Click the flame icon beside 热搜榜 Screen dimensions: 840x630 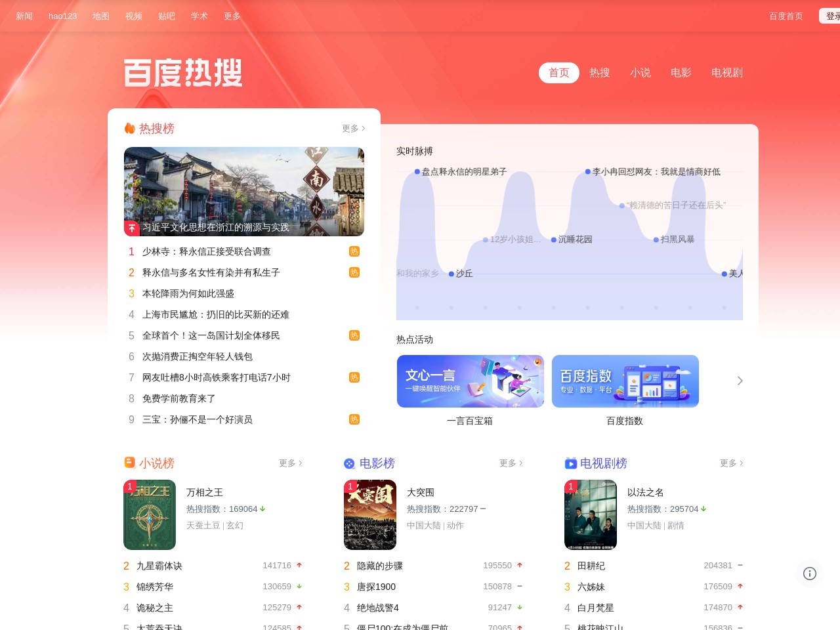[130, 129]
